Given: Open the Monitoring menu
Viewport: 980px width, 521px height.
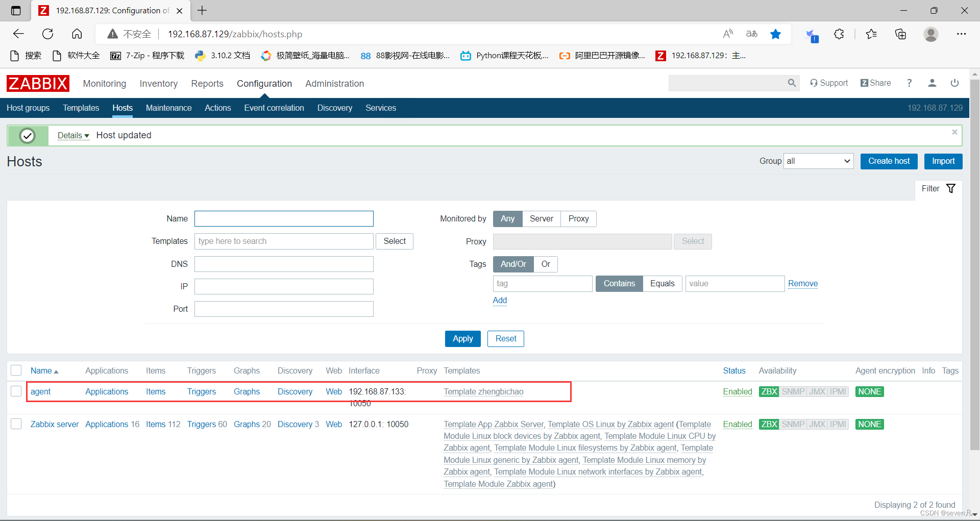Looking at the screenshot, I should coord(105,83).
